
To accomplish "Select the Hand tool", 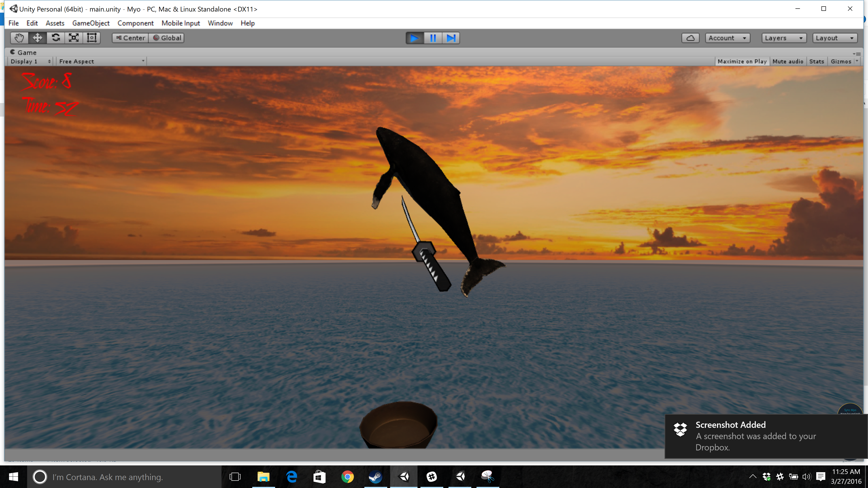I will coord(19,38).
